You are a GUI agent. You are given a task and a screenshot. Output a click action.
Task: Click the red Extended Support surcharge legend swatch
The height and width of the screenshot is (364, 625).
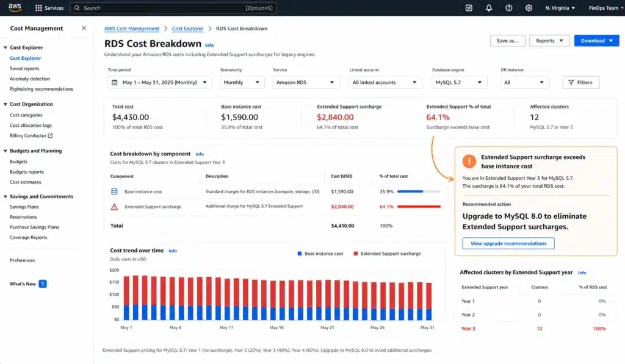coord(356,254)
